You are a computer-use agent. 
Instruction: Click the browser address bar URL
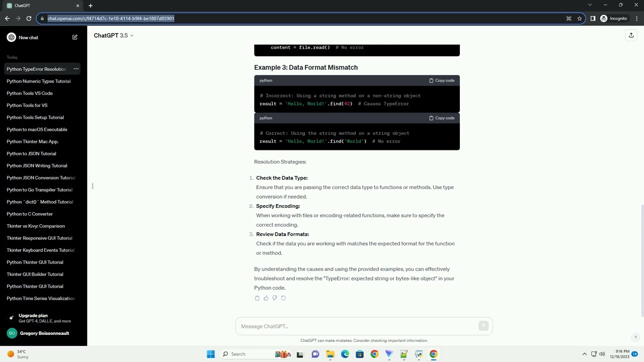tap(111, 19)
